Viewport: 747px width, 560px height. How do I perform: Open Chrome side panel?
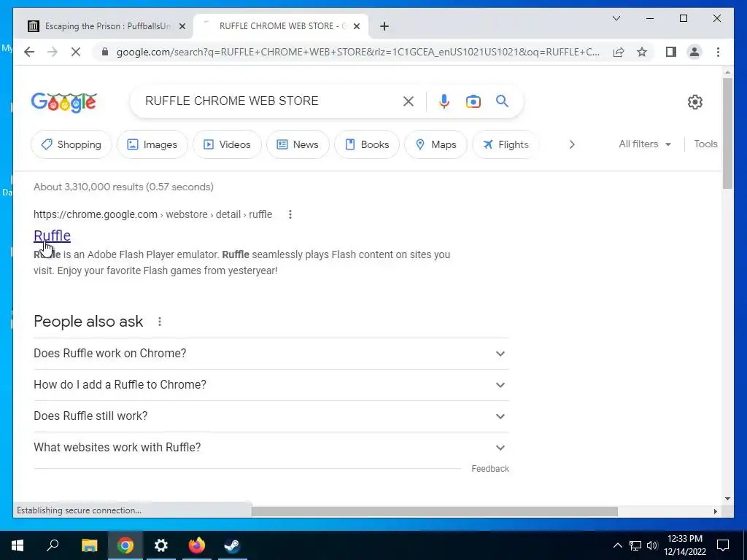(x=671, y=52)
